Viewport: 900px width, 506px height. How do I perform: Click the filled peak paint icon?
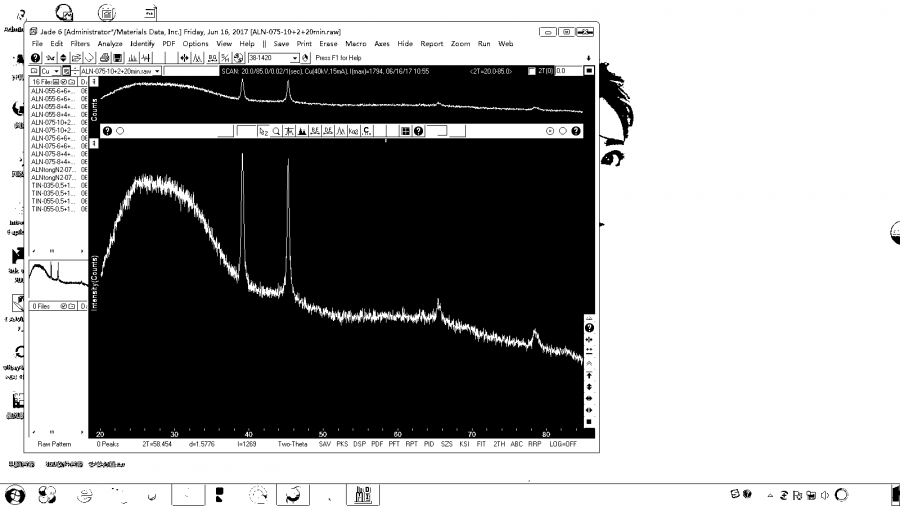click(x=302, y=131)
